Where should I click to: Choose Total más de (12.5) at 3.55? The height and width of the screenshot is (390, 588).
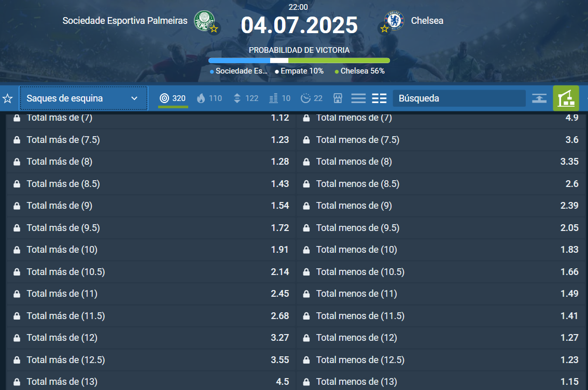click(x=151, y=360)
